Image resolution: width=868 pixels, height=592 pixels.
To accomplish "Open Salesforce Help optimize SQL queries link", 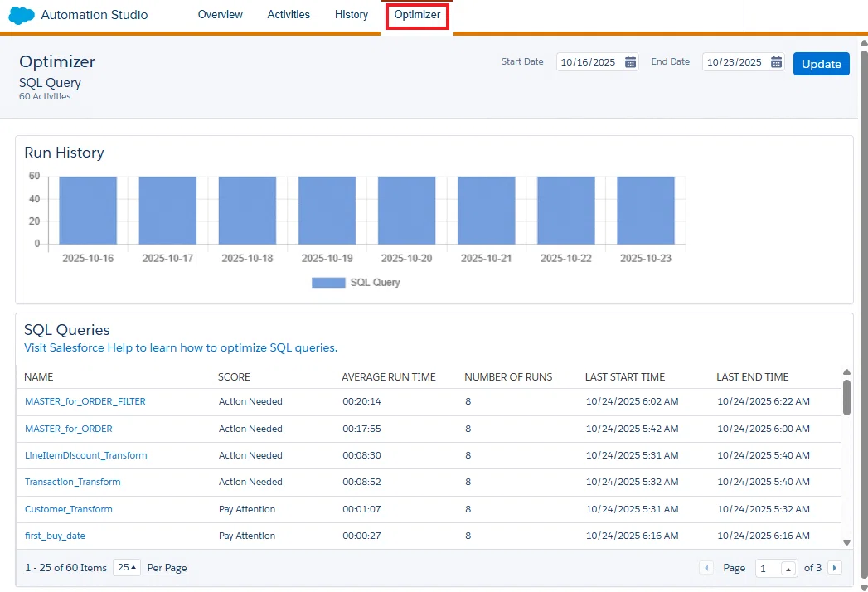I will [181, 347].
